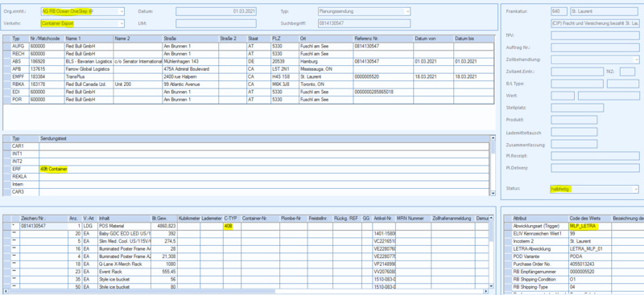Select the Q-Lane X-Merch Rack item
The image size is (644, 295).
[124, 264]
